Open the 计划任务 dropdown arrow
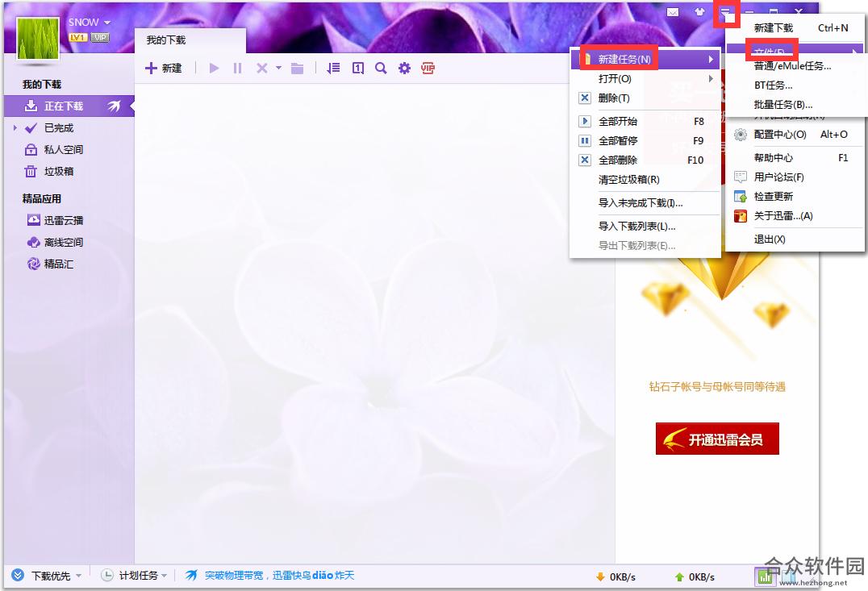Image resolution: width=868 pixels, height=591 pixels. [x=164, y=576]
